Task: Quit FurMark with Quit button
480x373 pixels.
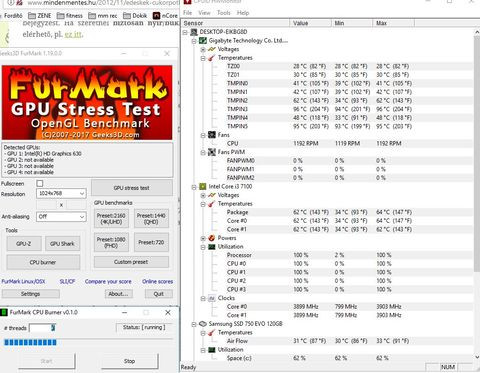Action: [x=159, y=294]
